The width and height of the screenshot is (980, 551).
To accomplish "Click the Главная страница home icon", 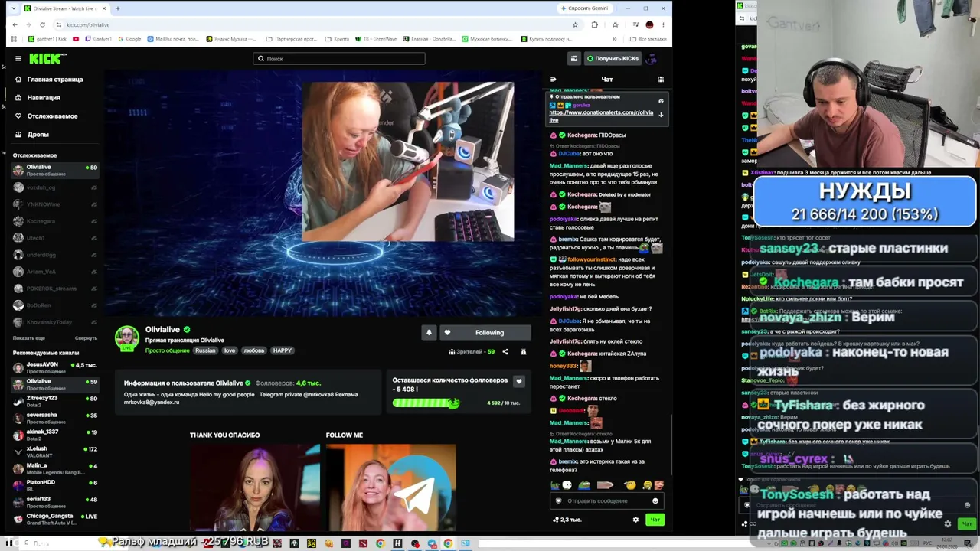I will [x=18, y=80].
